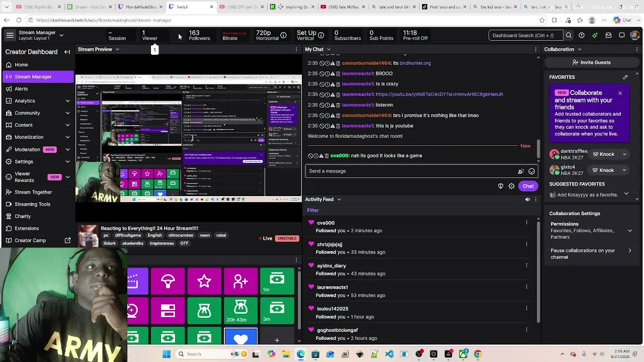Open the Filter link in Activity Feed
This screenshot has height=362, width=644.
pyautogui.click(x=313, y=210)
